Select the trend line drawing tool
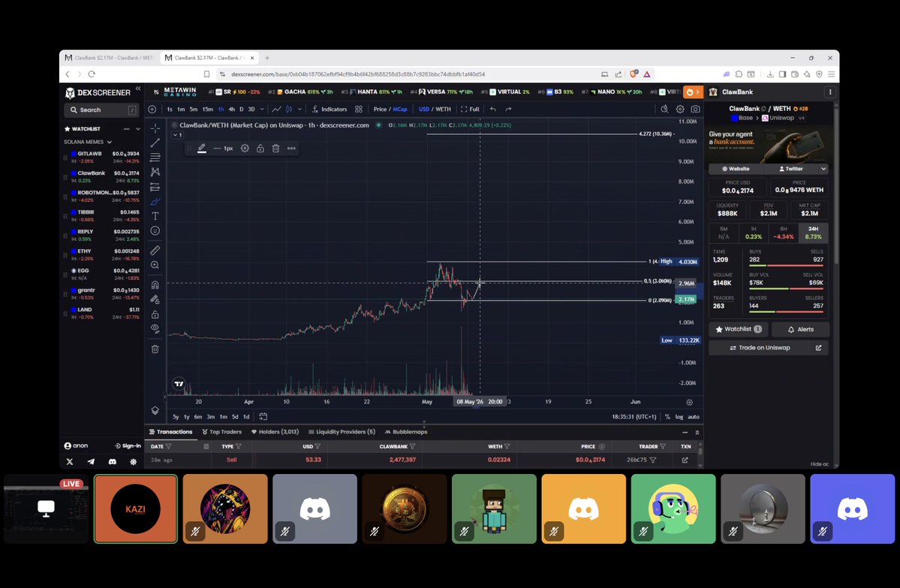The image size is (900, 588). (x=155, y=142)
